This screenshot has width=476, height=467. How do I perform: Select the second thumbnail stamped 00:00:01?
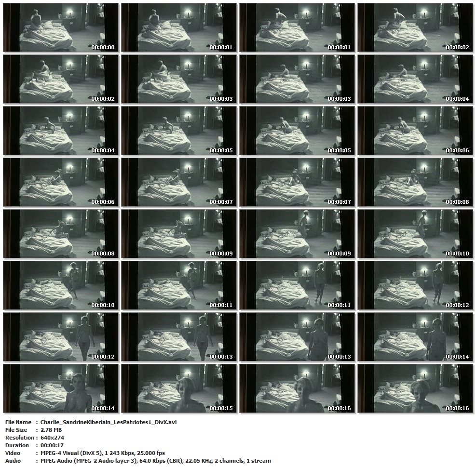(x=297, y=27)
